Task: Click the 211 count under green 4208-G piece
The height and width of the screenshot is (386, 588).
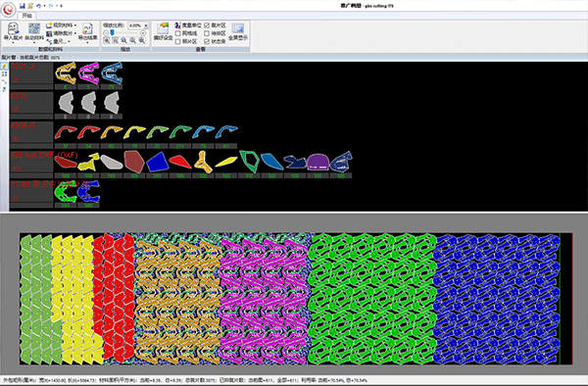Action: pos(180,146)
